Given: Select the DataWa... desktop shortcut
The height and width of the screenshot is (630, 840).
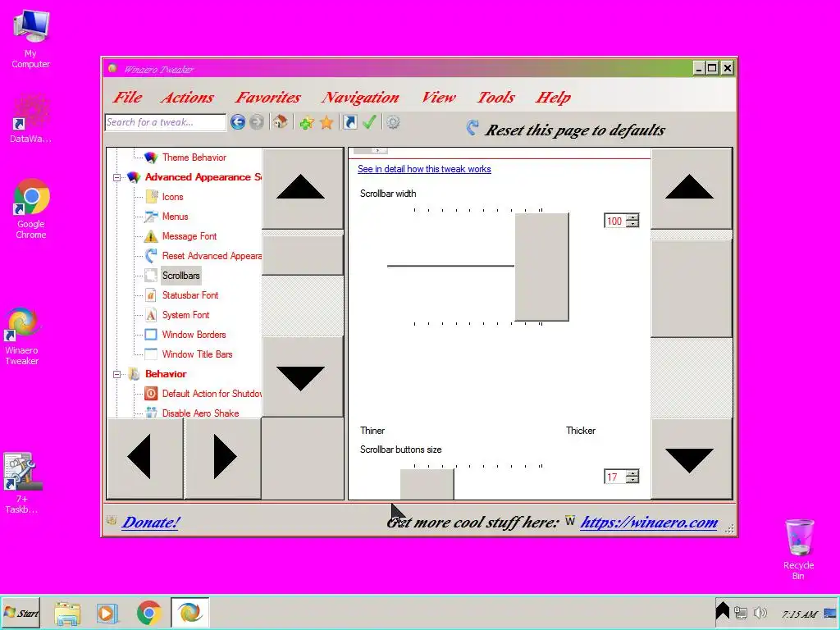Looking at the screenshot, I should pos(30,118).
